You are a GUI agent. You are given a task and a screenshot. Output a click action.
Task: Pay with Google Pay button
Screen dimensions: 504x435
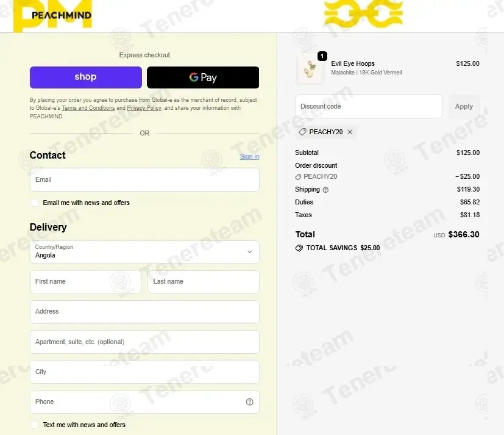click(x=203, y=77)
